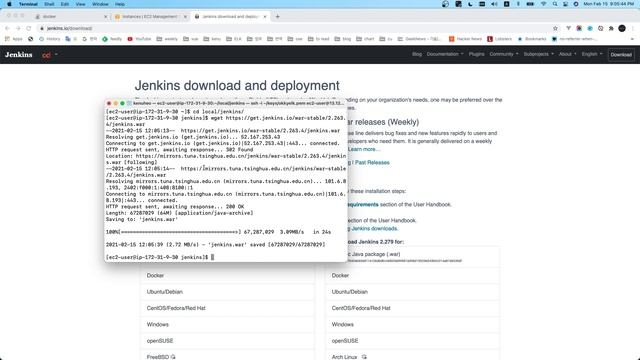Open the Apple menu
This screenshot has width=640, height=360.
tap(9, 4)
